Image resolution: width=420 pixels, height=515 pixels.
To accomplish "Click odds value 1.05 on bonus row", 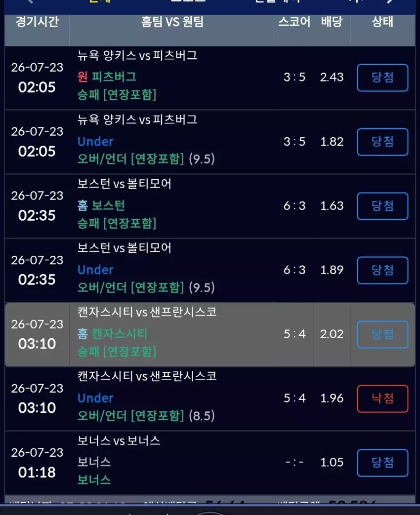I will [332, 463].
